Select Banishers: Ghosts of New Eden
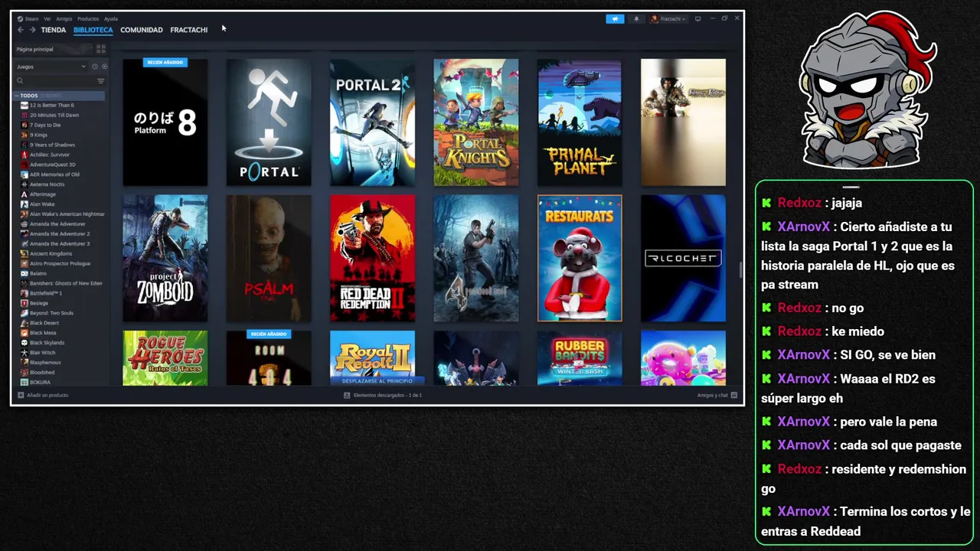The width and height of the screenshot is (980, 551). (x=65, y=283)
